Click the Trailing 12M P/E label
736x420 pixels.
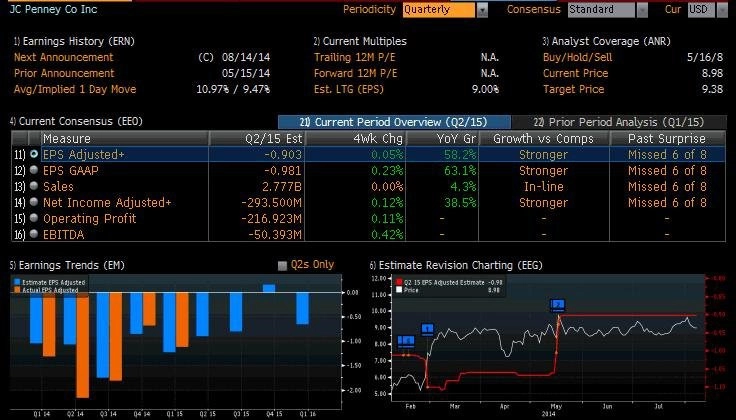click(354, 57)
